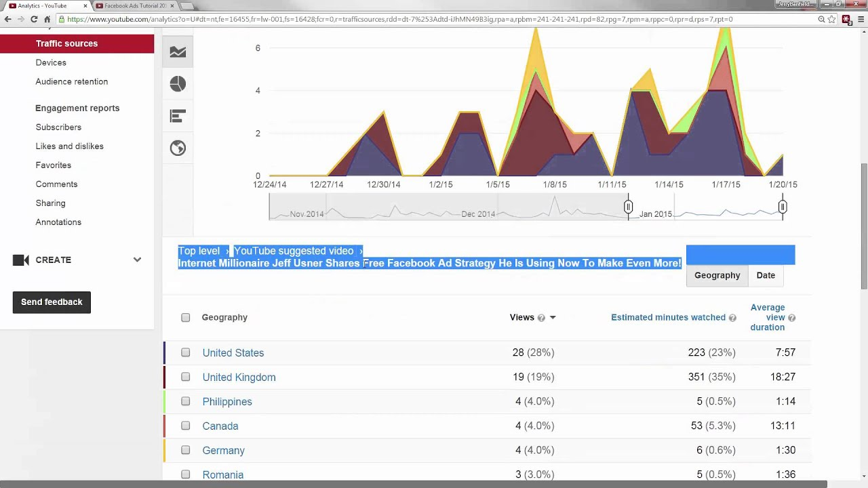Click the right date range slider handle
Screen dimensions: 868x488
tap(783, 206)
